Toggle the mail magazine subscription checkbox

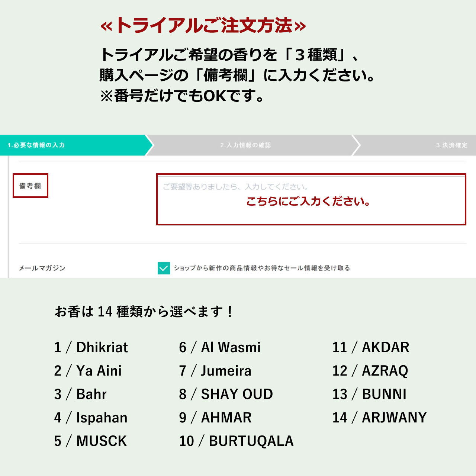(x=164, y=268)
